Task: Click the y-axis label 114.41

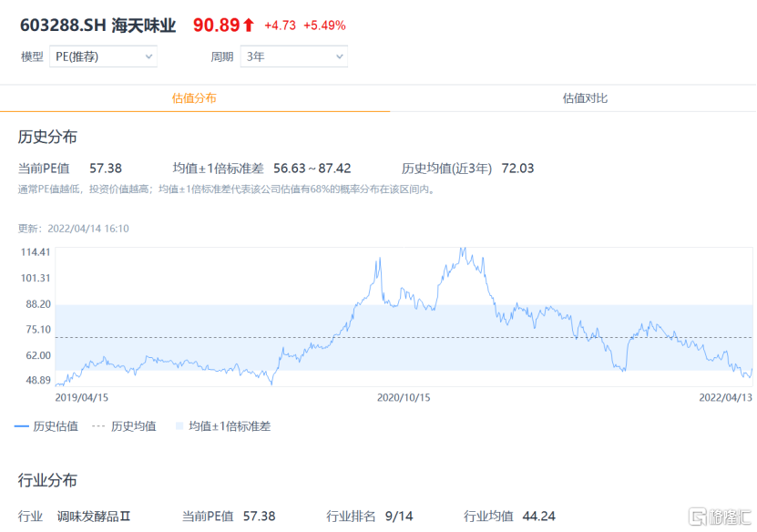Action: [36, 252]
